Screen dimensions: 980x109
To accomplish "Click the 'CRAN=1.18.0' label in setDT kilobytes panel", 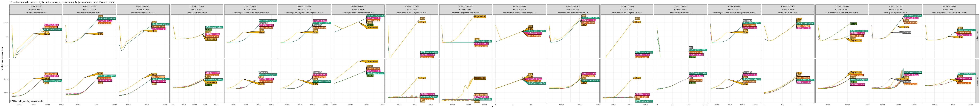I will point(51,25).
